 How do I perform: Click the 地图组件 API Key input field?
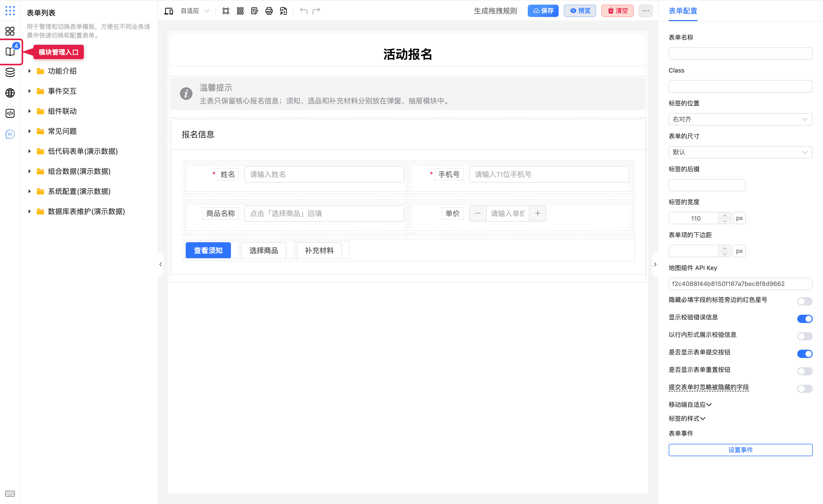[740, 284]
